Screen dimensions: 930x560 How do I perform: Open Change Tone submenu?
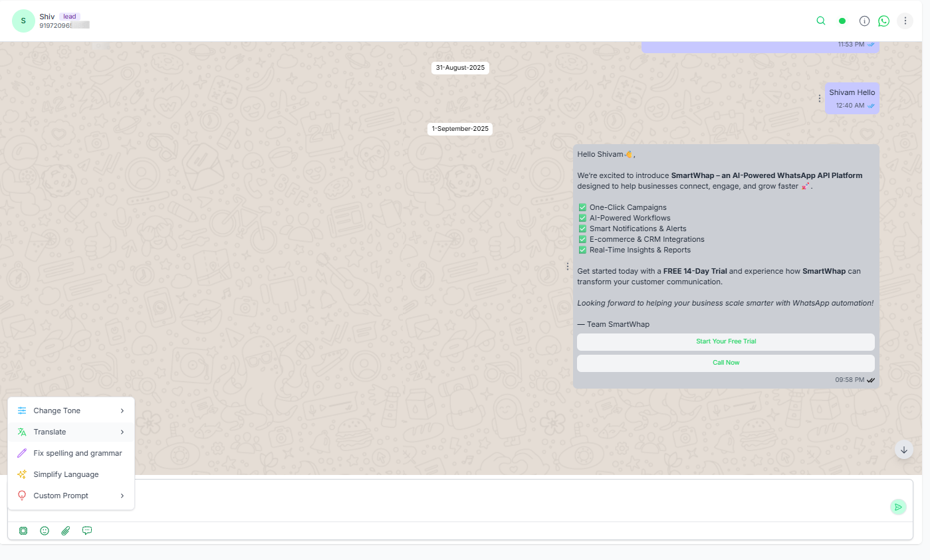click(71, 411)
